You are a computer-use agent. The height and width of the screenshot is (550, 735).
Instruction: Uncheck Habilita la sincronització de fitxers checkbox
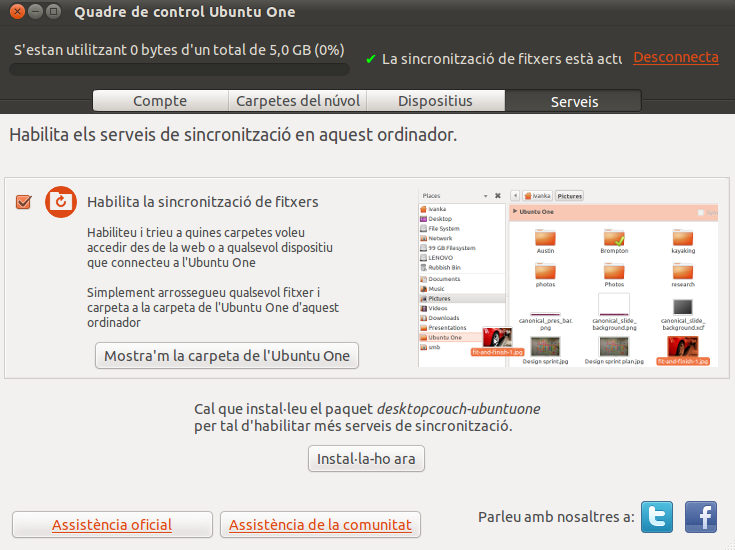pos(23,202)
